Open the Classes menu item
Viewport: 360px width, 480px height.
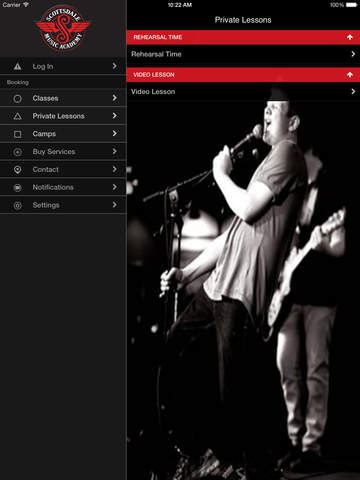click(63, 98)
